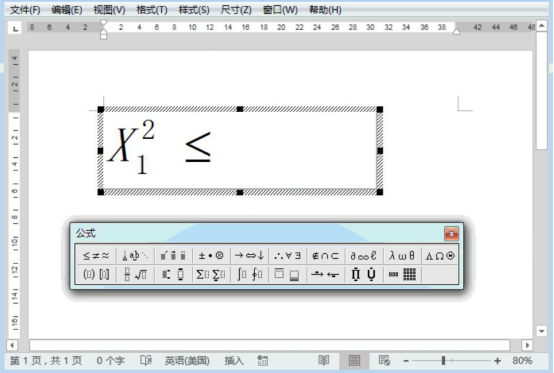
Task: Switch to Web Layout view
Action: (384, 360)
